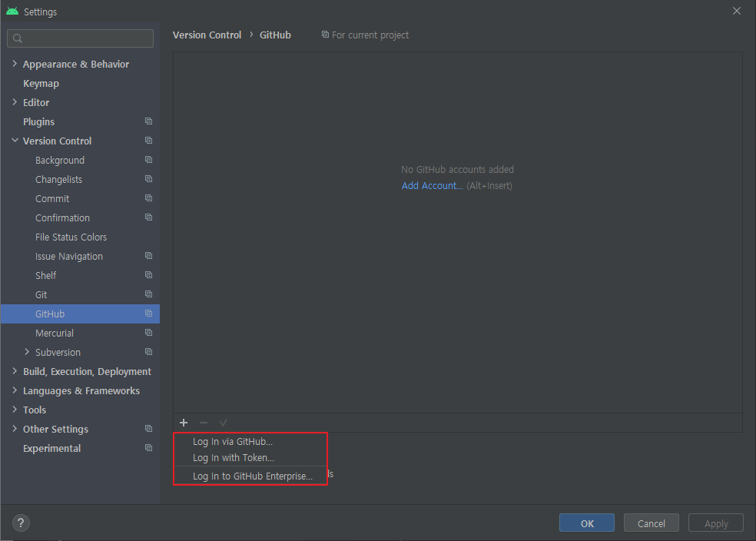
Task: Collapse the Version Control section
Action: click(x=15, y=141)
